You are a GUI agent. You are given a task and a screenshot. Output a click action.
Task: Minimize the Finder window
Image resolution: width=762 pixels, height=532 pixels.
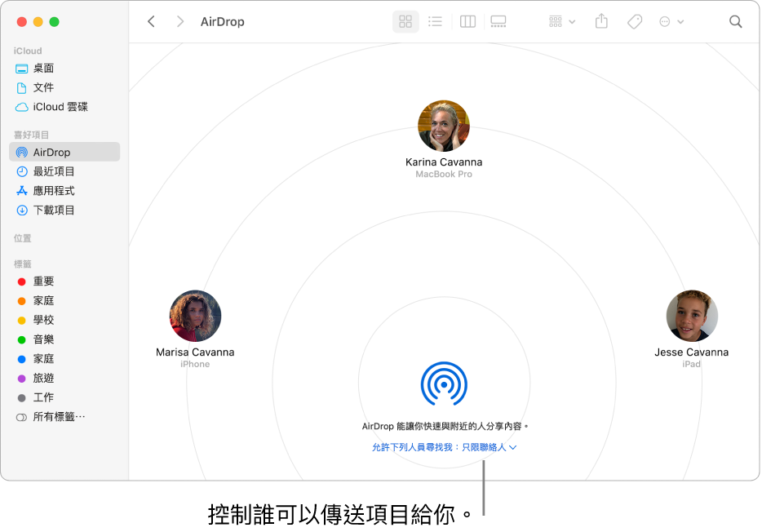[x=38, y=22]
